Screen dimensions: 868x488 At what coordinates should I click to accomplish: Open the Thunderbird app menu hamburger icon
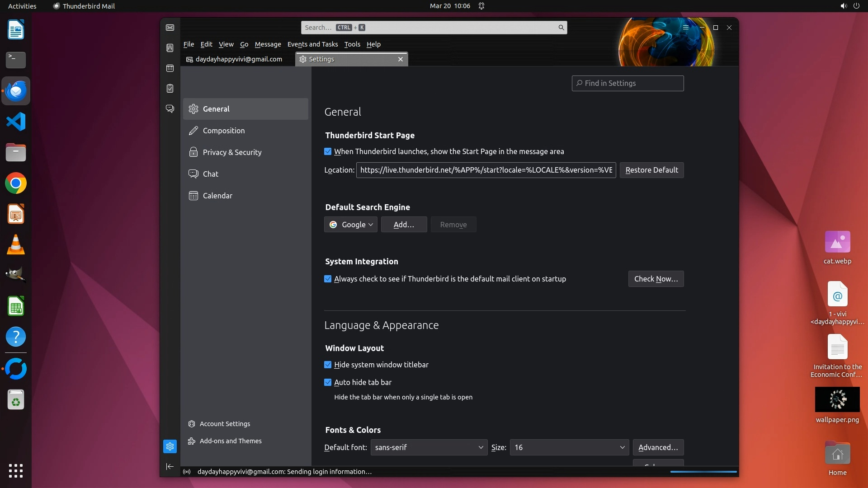tap(685, 28)
